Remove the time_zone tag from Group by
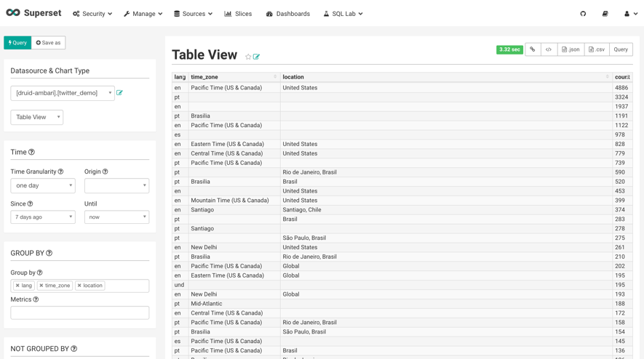The height and width of the screenshot is (359, 644). click(x=41, y=286)
